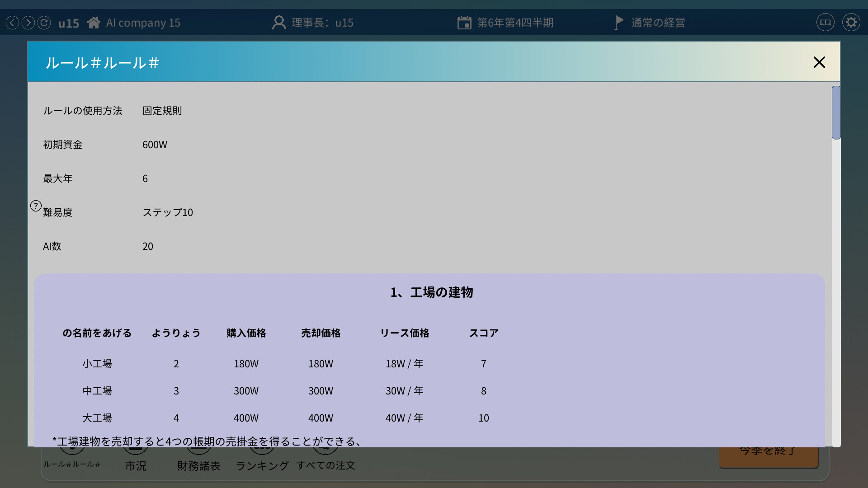Close the ルール dialog with X
Image resolution: width=868 pixels, height=488 pixels.
819,62
